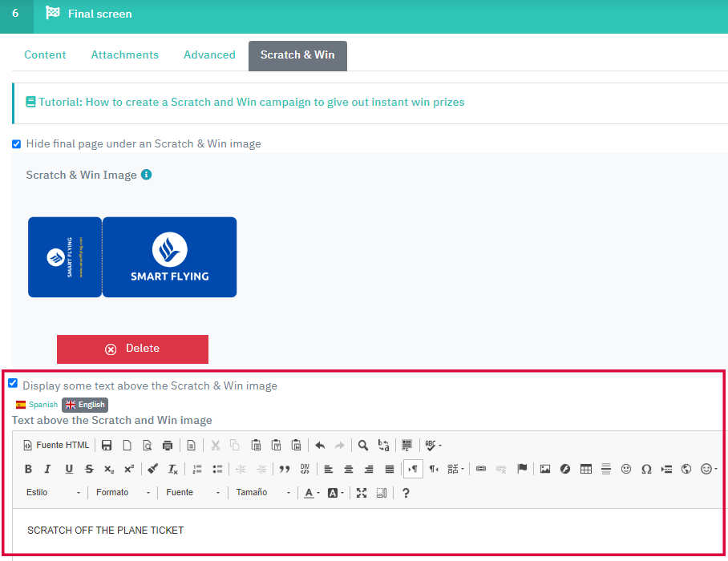Viewport: 728px width, 561px height.
Task: Select the Copy Formatting paintbrush
Action: 153,469
